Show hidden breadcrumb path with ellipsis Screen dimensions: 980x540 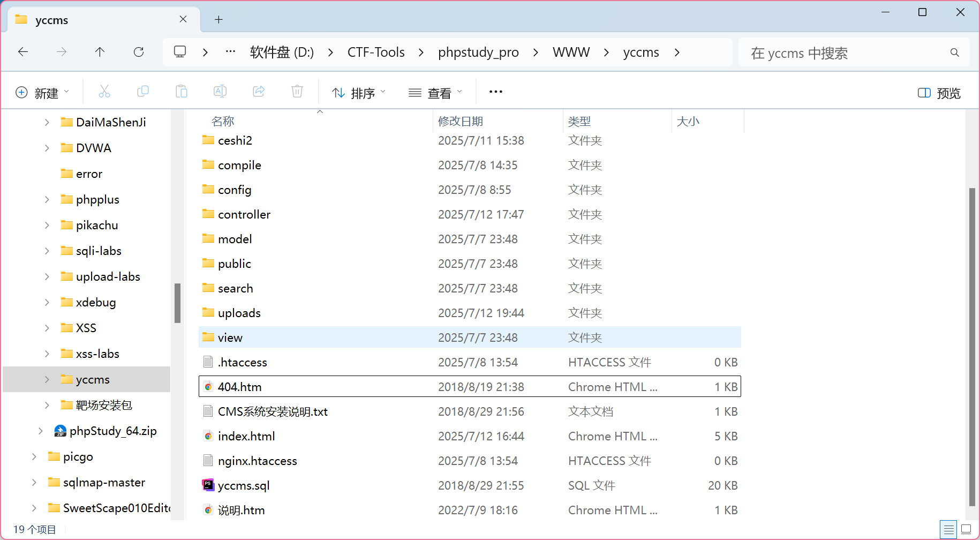point(230,52)
